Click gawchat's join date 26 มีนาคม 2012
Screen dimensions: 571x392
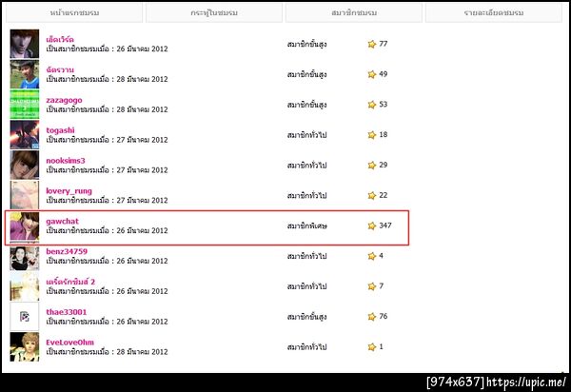142,231
